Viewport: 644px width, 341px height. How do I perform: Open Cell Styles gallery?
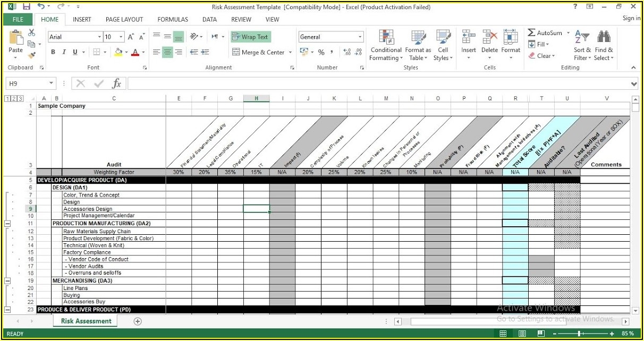[443, 45]
